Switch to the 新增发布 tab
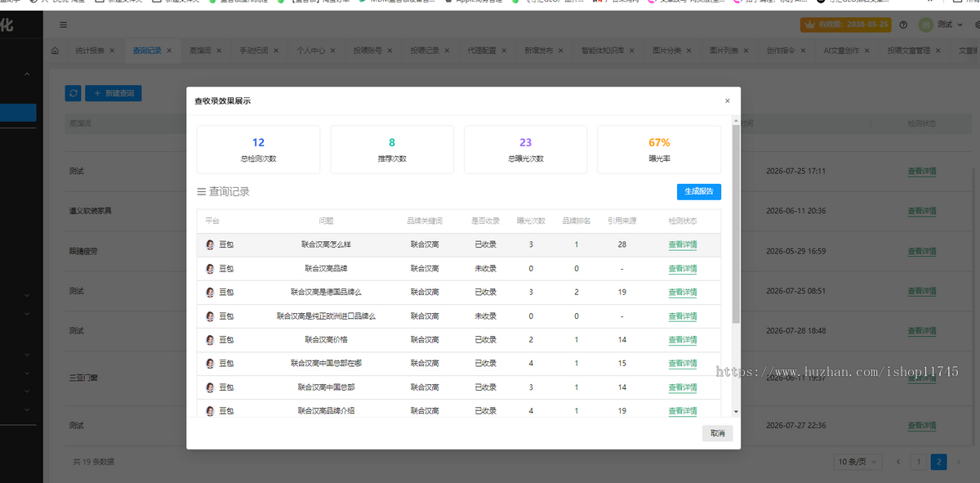980x483 pixels. point(539,51)
